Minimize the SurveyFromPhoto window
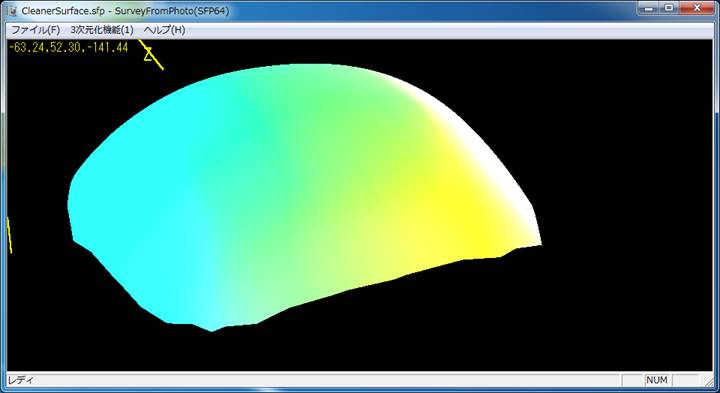The image size is (720, 393). pyautogui.click(x=649, y=8)
